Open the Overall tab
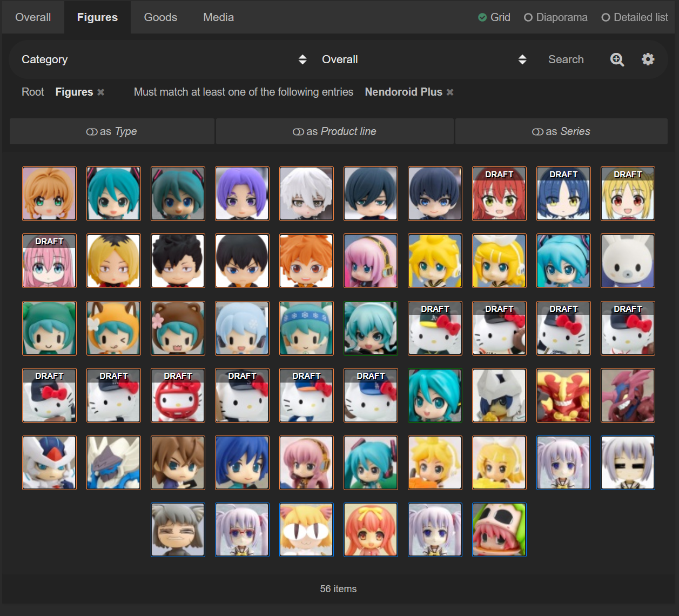The width and height of the screenshot is (679, 616). (x=33, y=17)
